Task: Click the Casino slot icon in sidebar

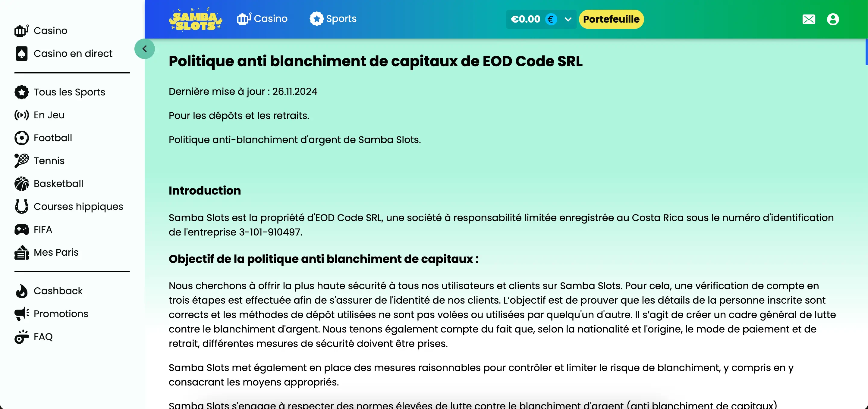Action: click(22, 31)
